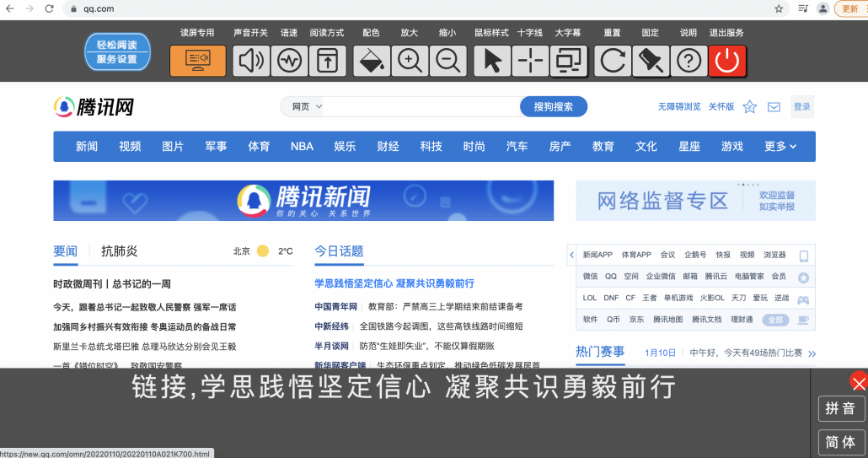
Task: Select the 要闻 tab
Action: (66, 251)
